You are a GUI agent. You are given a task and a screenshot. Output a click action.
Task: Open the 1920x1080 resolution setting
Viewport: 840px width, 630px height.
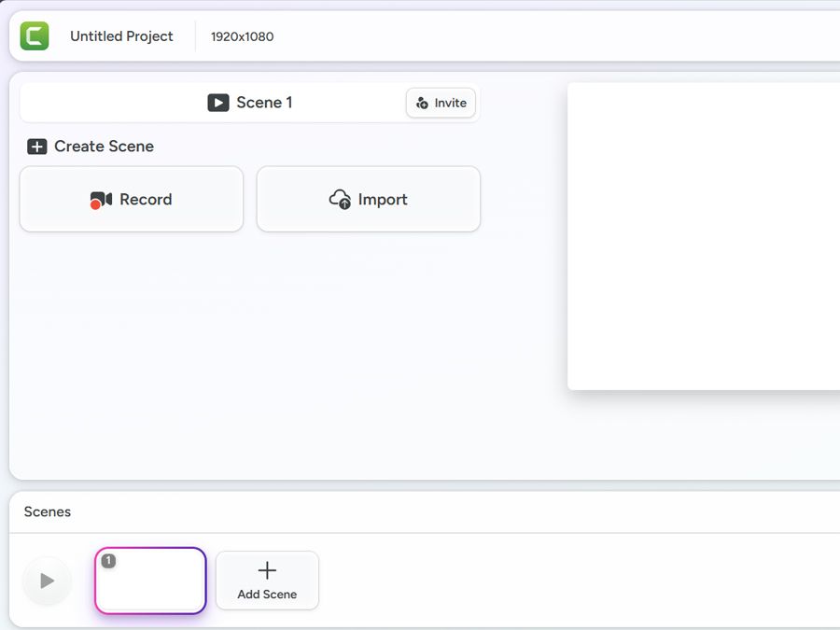pos(242,37)
